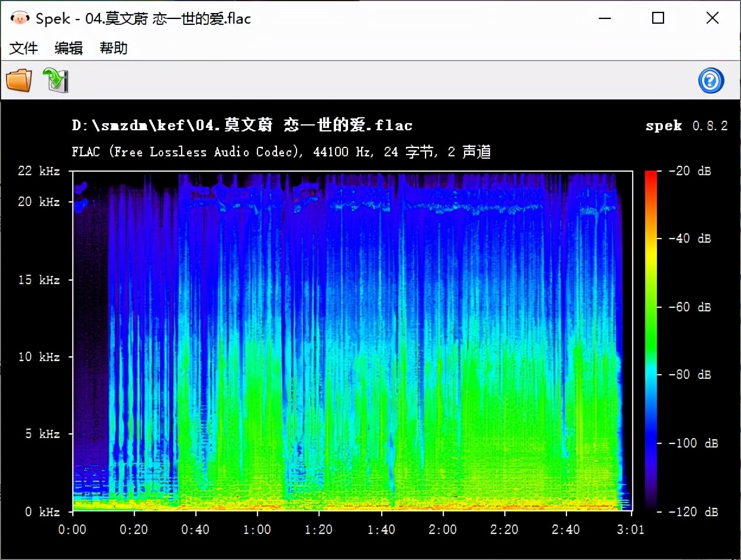Click the spek 0.8.2 version label
The image size is (741, 560).
tap(688, 125)
